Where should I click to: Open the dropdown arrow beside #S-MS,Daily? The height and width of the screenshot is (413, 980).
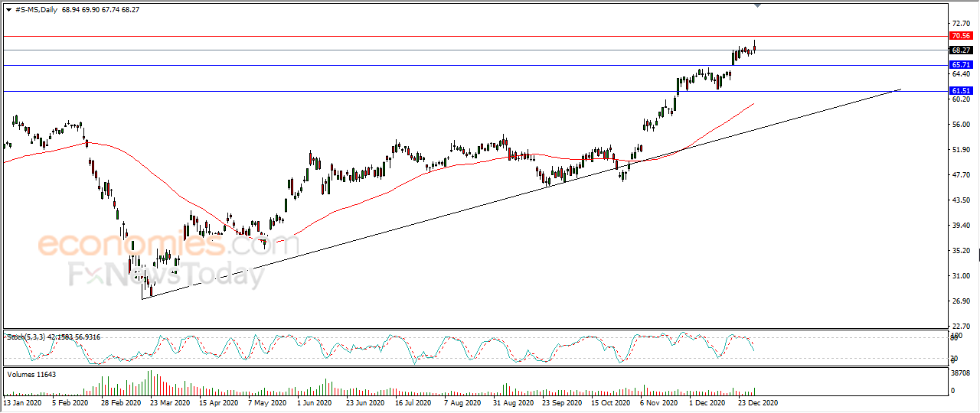[8, 9]
